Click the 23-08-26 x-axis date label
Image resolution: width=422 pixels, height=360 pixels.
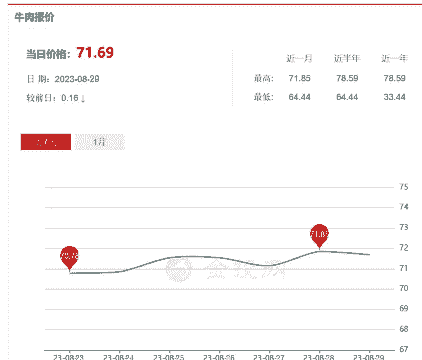pyautogui.click(x=219, y=357)
